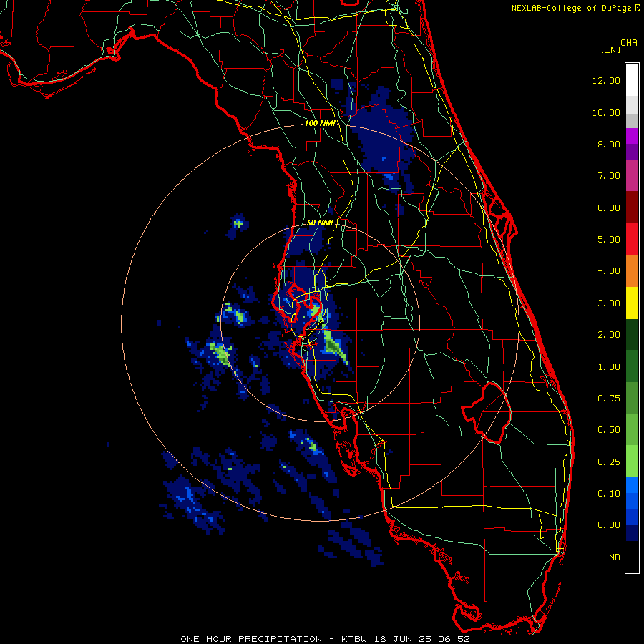Click the navy swatch just above ND

click(632, 533)
